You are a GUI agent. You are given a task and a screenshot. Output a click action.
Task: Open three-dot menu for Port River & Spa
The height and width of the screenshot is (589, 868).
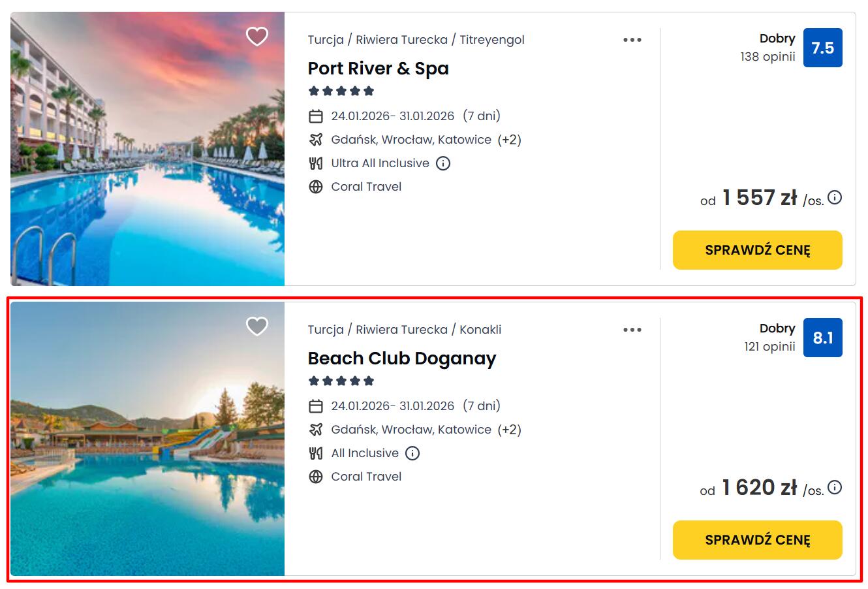click(x=632, y=40)
